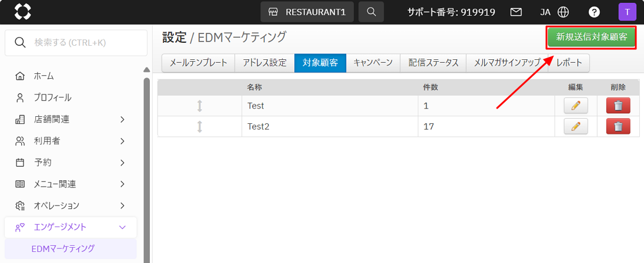Delete the Test row using trash icon
Image resolution: width=644 pixels, height=263 pixels.
tap(618, 106)
